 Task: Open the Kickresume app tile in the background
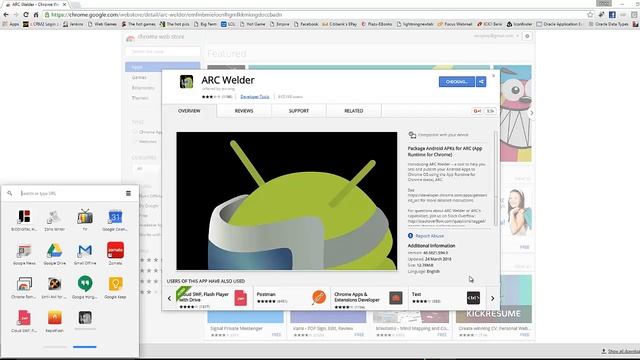pos(494,306)
